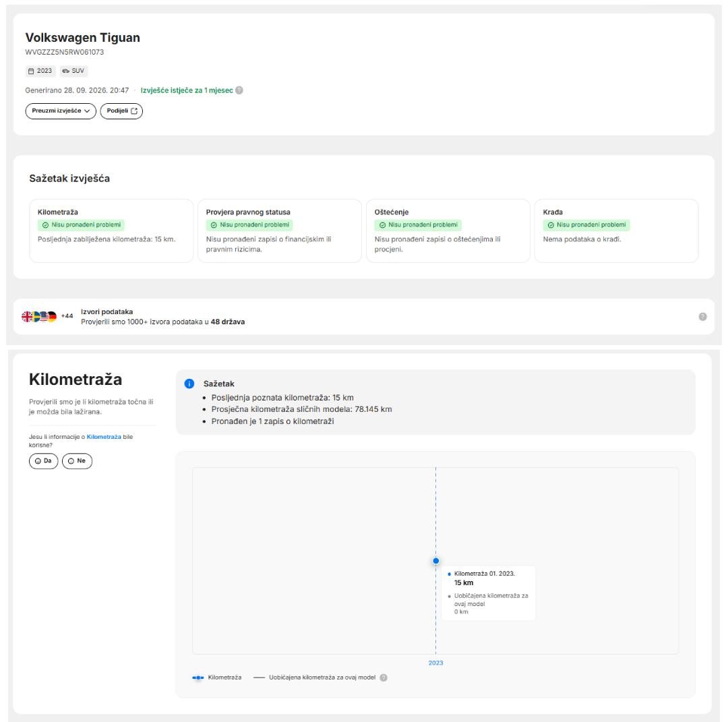Open the Preuzmi izvješće dropdown
The height and width of the screenshot is (722, 728).
point(61,111)
